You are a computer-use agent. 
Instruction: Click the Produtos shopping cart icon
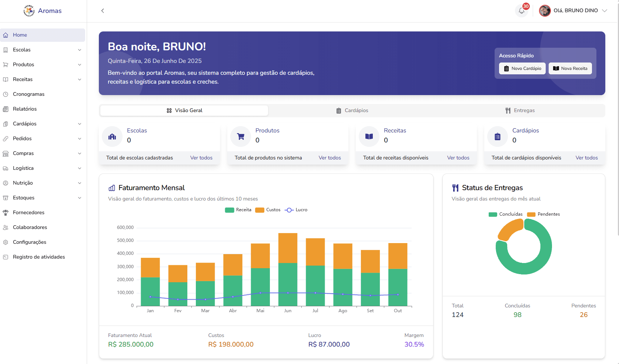[x=241, y=137]
